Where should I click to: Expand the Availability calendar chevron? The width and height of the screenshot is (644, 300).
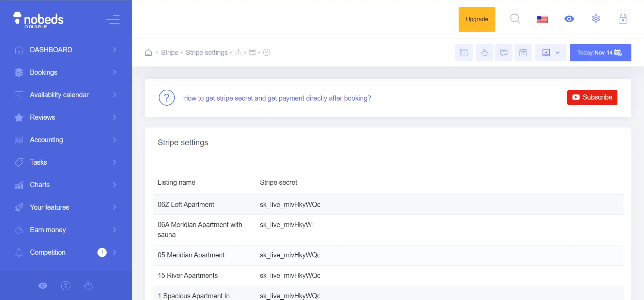pos(114,95)
